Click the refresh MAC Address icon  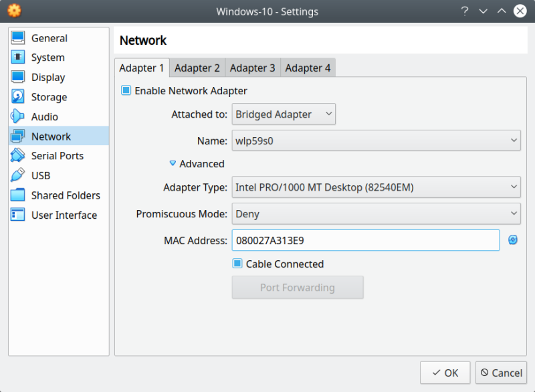point(512,240)
